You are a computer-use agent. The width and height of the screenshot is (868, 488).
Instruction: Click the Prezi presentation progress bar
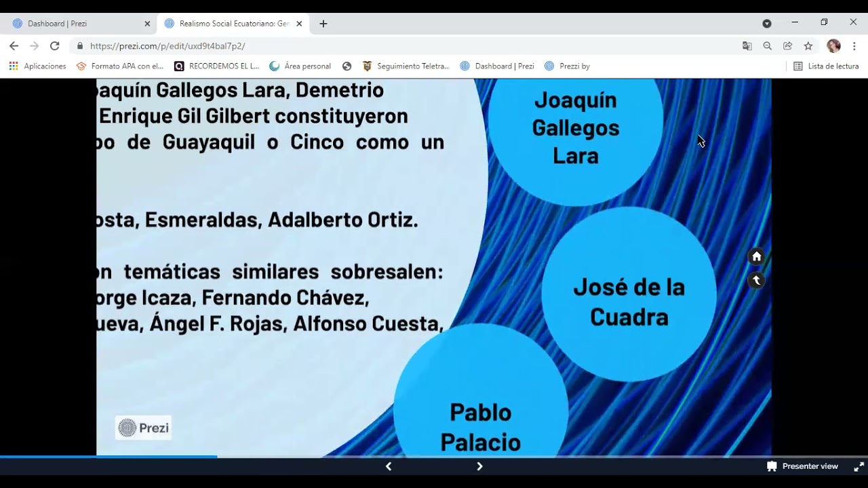point(434,457)
